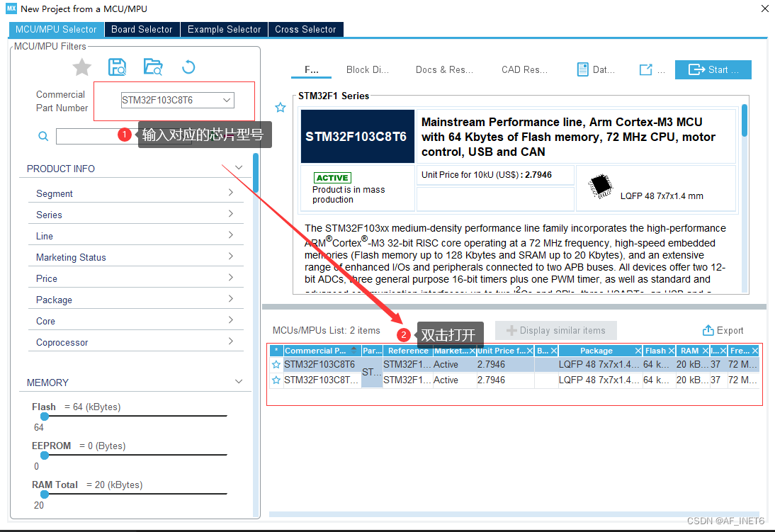This screenshot has height=532, width=775.
Task: Click the LQFP chip package image
Action: pos(601,186)
